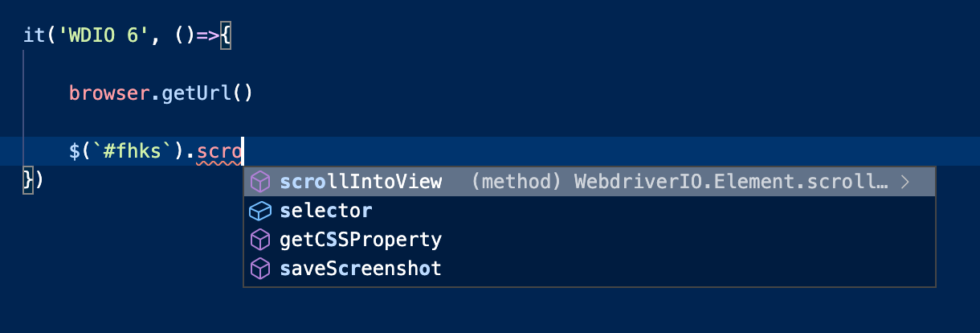Screen dimensions: 980x333
Task: Click the WebdriverIO.Element method description text
Action: tap(680, 182)
